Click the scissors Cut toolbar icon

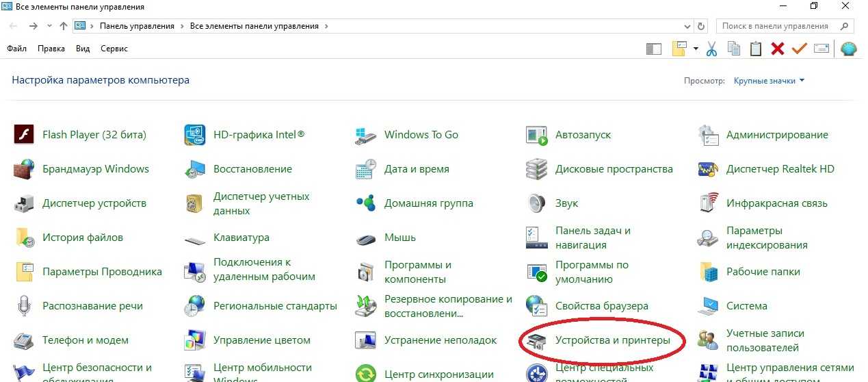coord(711,49)
